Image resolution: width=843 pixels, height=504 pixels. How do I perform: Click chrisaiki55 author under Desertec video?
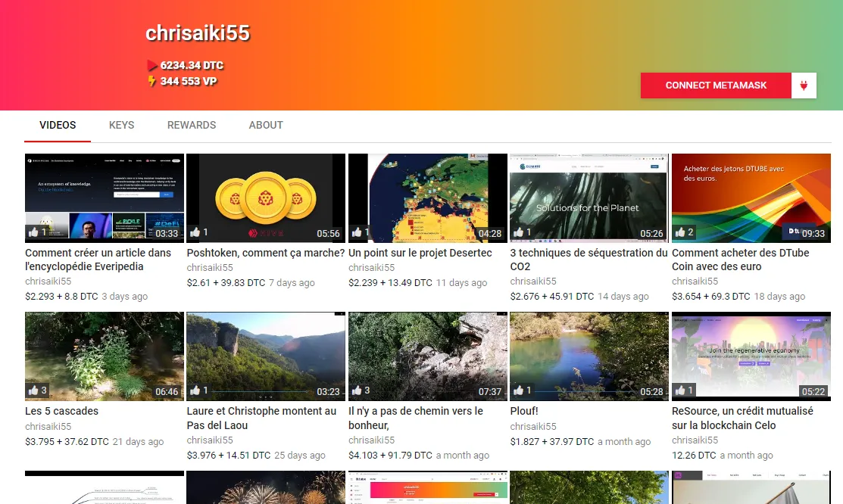point(371,268)
